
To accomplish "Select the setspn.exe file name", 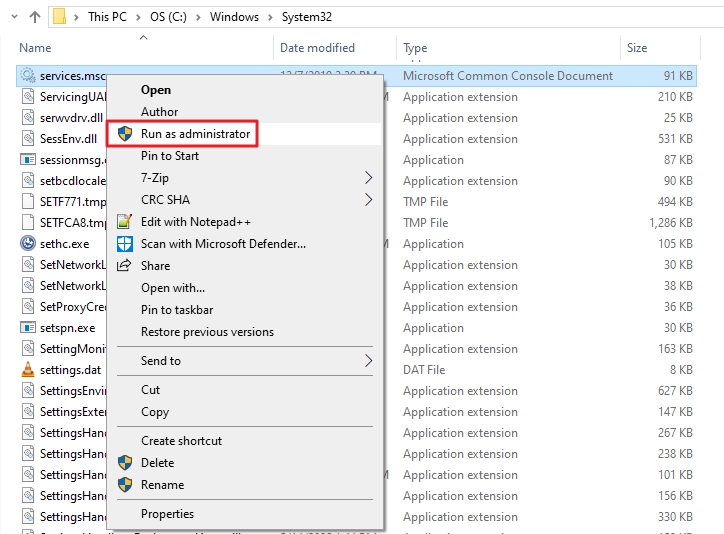I will pos(67,328).
